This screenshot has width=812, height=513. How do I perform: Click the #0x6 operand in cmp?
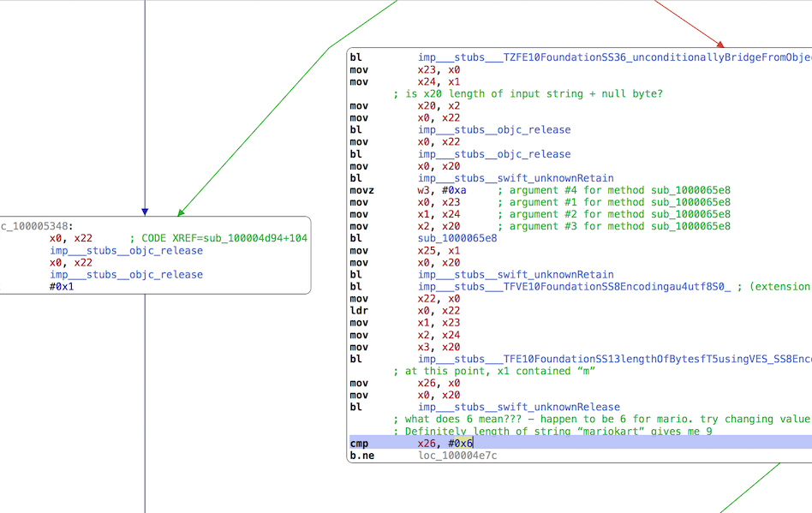click(463, 444)
